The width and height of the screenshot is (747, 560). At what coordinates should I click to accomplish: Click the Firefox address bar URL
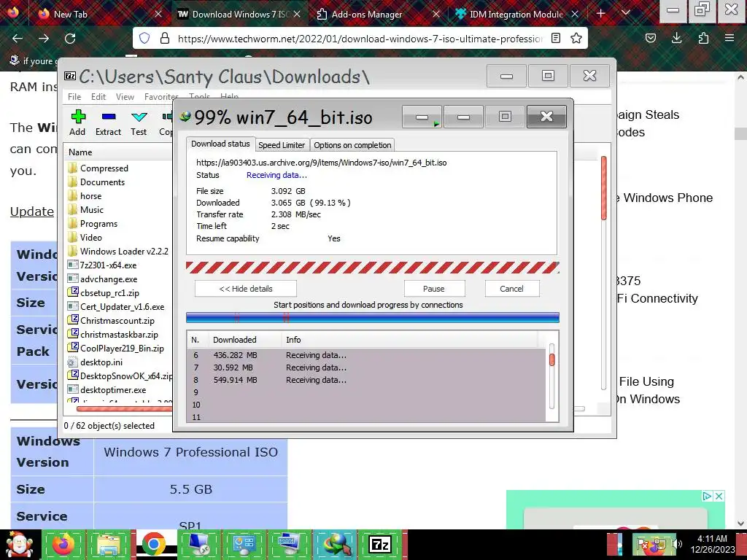(x=360, y=39)
